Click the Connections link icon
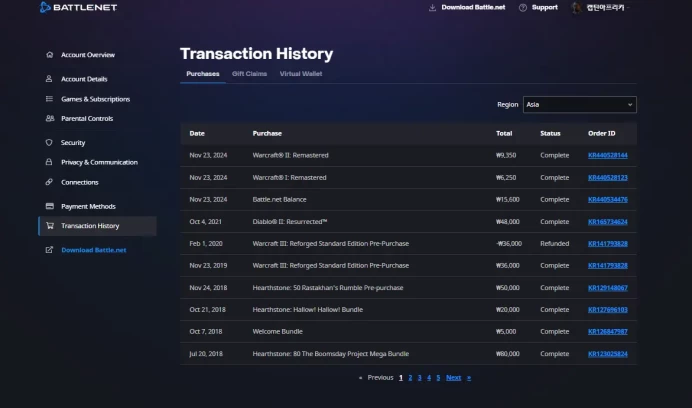692x408 pixels. (x=49, y=182)
